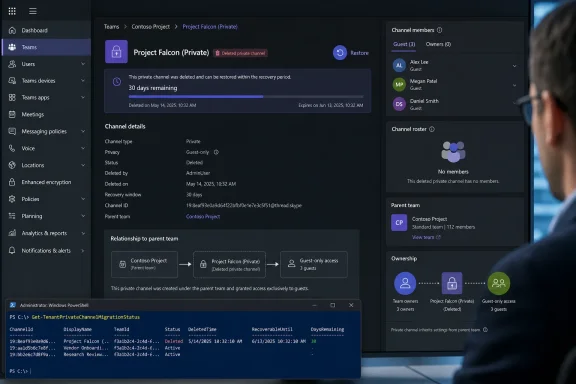
Task: Click the Teams apps grid icon
Action: click(x=12, y=97)
